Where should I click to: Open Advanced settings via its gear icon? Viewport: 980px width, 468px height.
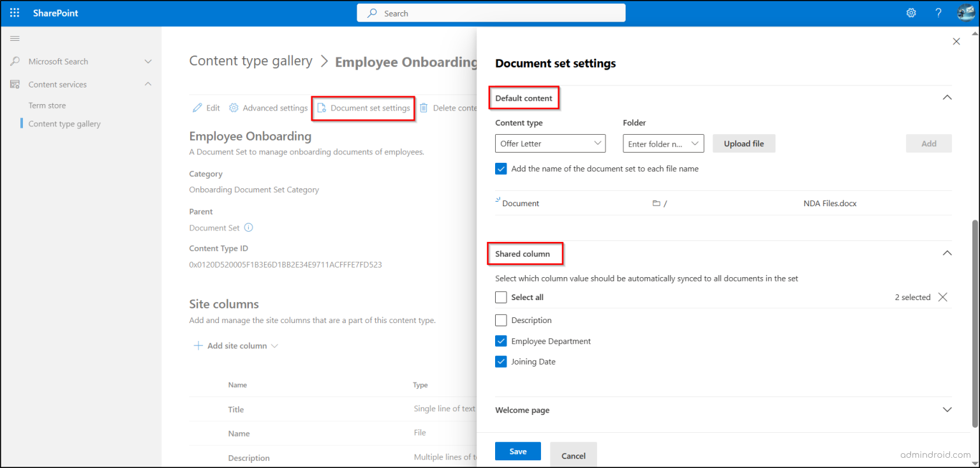(x=234, y=108)
